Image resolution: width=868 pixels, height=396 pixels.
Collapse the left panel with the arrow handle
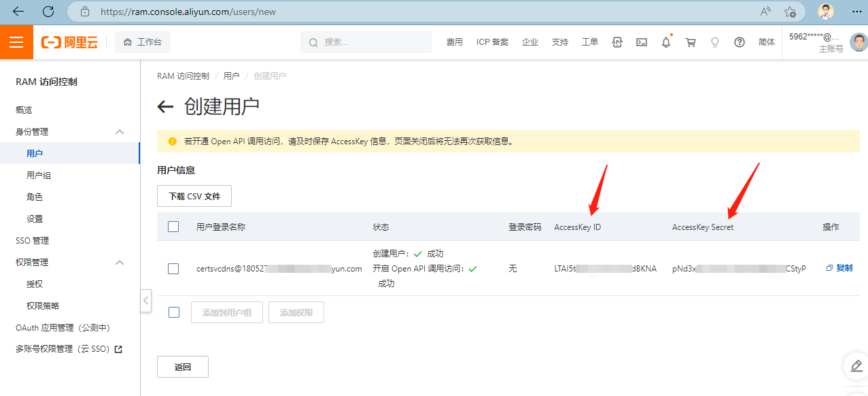(145, 300)
